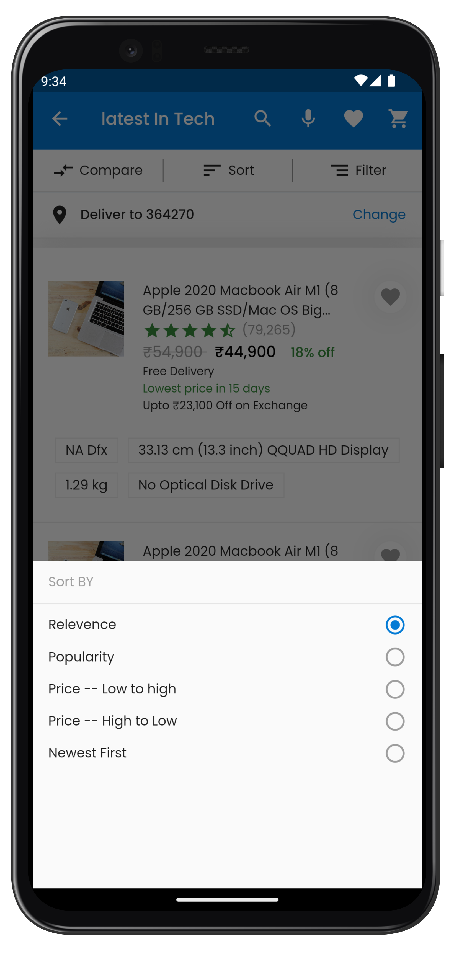The width and height of the screenshot is (454, 980).
Task: Tap the Compare option
Action: [98, 171]
